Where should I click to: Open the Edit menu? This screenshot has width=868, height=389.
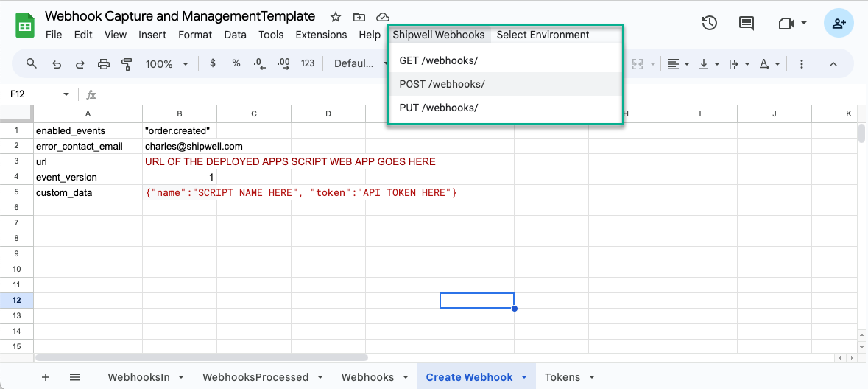pyautogui.click(x=83, y=35)
